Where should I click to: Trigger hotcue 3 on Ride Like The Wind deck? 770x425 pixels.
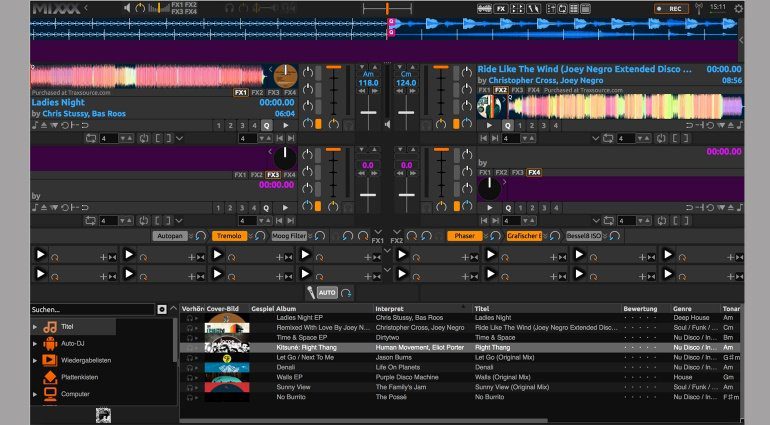(544, 125)
